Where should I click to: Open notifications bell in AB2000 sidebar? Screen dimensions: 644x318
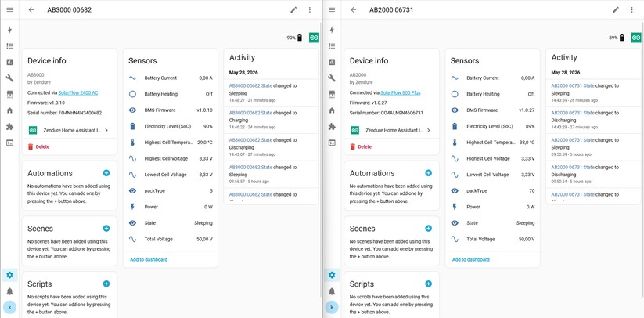pos(332,291)
